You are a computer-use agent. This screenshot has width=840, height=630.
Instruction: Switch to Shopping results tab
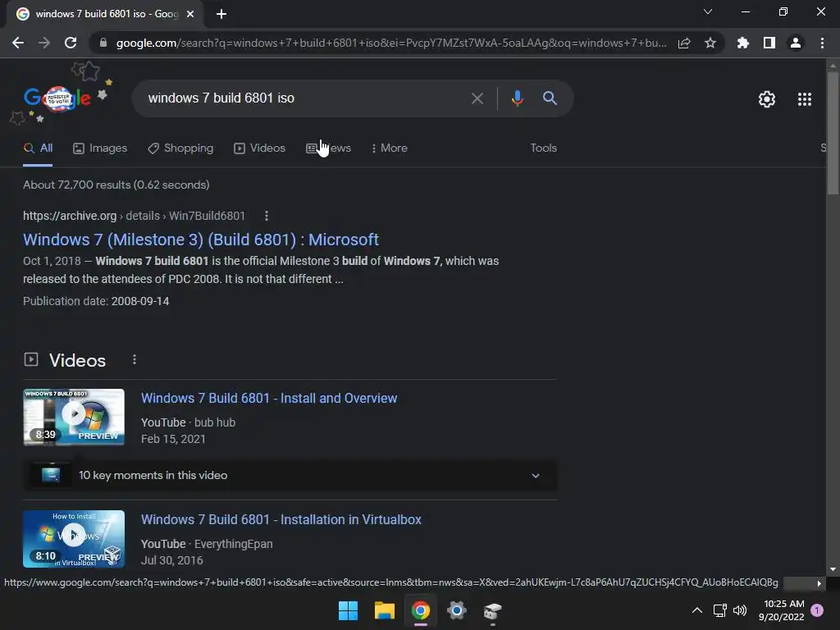(x=180, y=148)
